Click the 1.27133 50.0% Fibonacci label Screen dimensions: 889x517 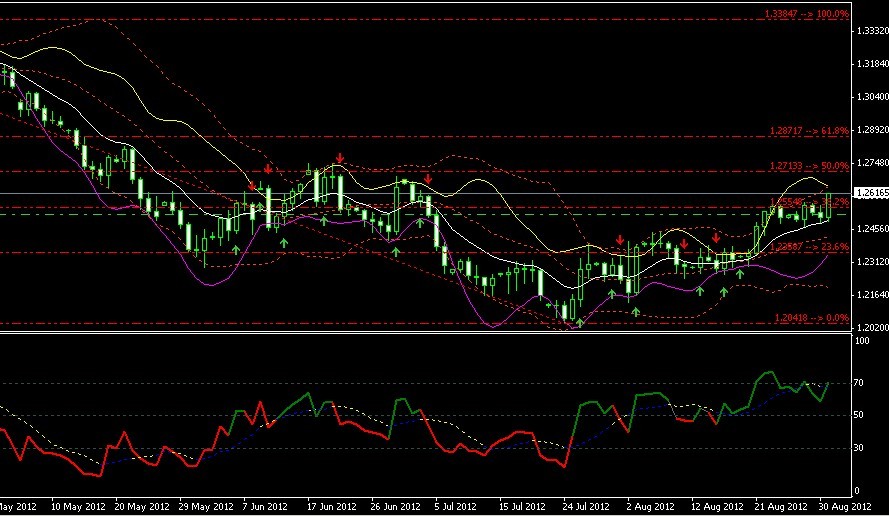[x=809, y=166]
